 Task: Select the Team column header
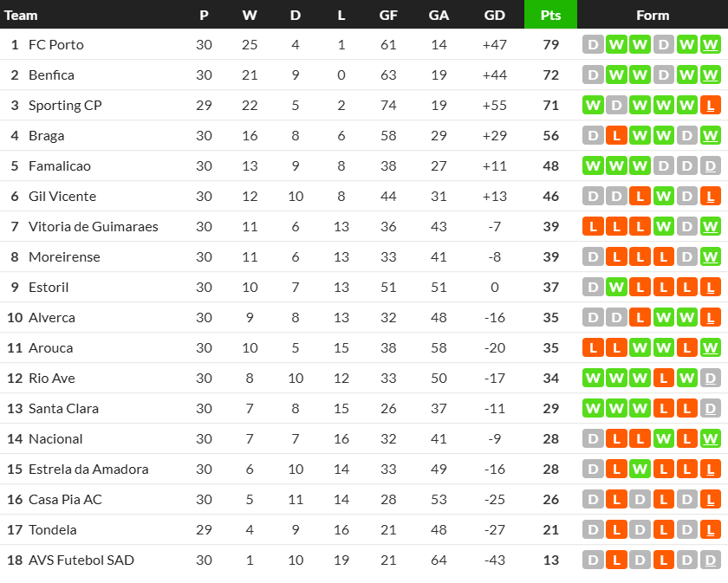click(x=22, y=16)
